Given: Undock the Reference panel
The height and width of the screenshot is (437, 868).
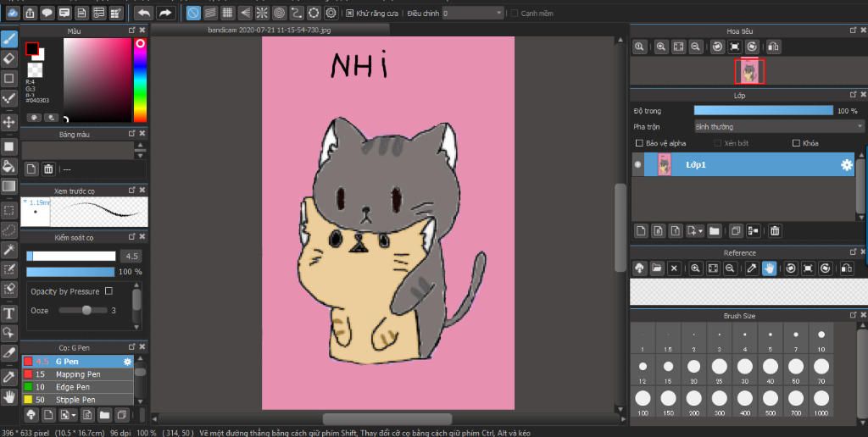Looking at the screenshot, I should pos(853,252).
